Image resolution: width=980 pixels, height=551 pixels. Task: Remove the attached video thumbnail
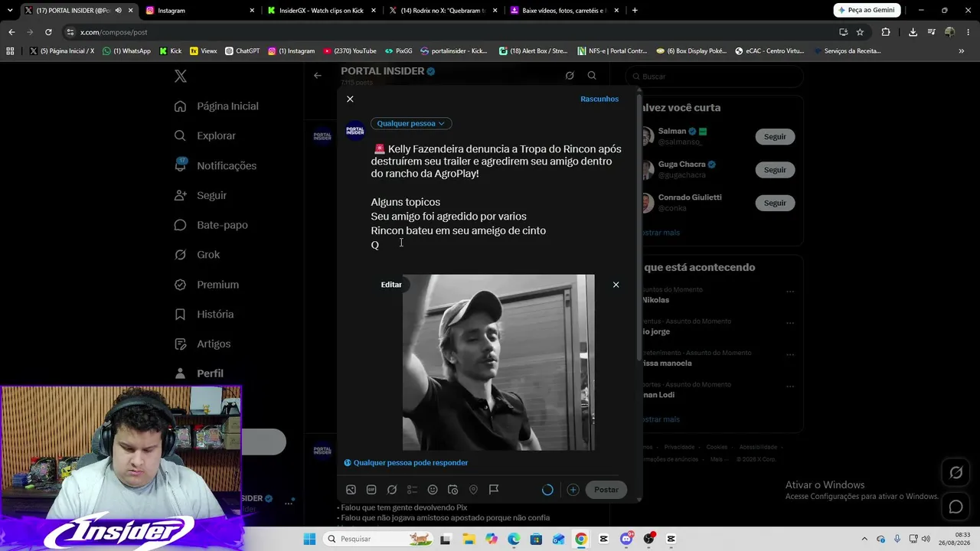coord(616,285)
